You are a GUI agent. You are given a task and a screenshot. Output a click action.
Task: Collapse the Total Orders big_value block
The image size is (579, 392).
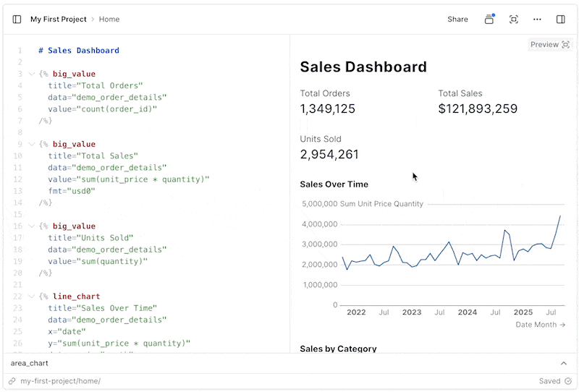[x=31, y=74]
